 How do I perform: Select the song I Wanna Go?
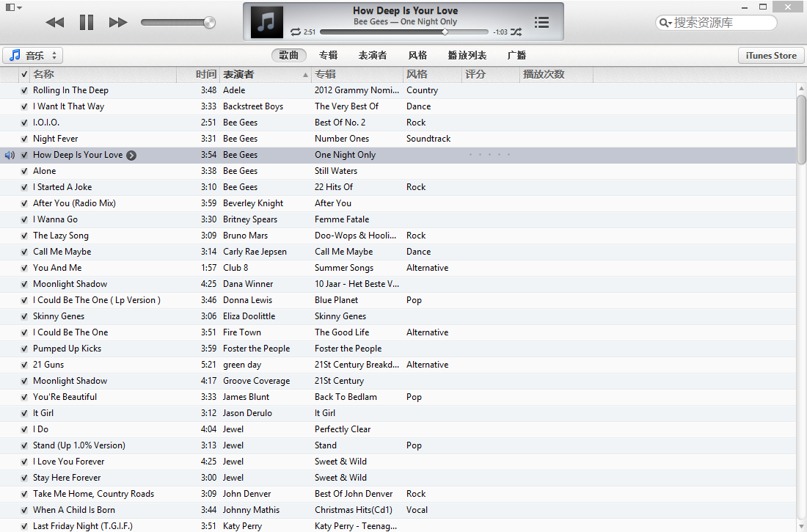55,219
